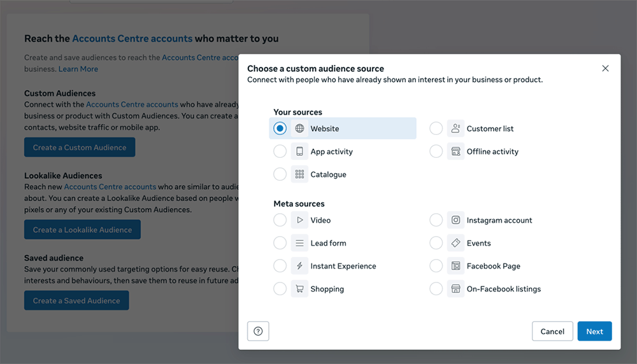
Task: Open Accounts Centre accounts link in heading
Action: [x=132, y=39]
